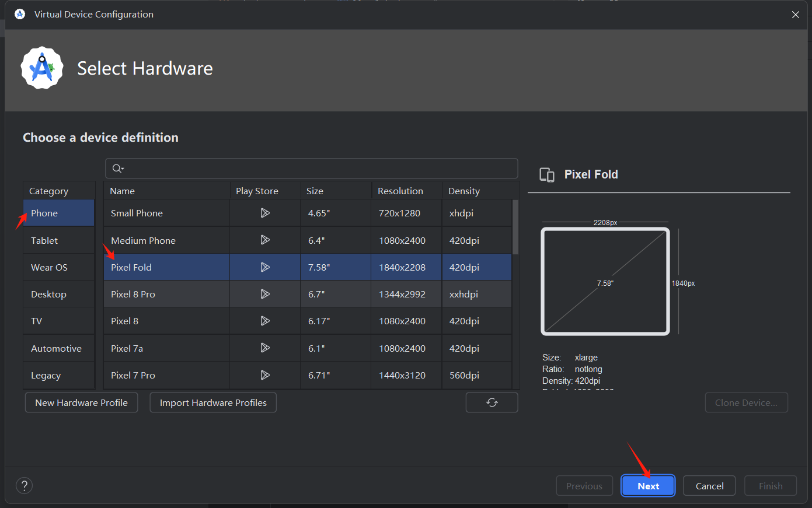
Task: Click the foldable device icon beside Pixel Fold
Action: [x=547, y=175]
